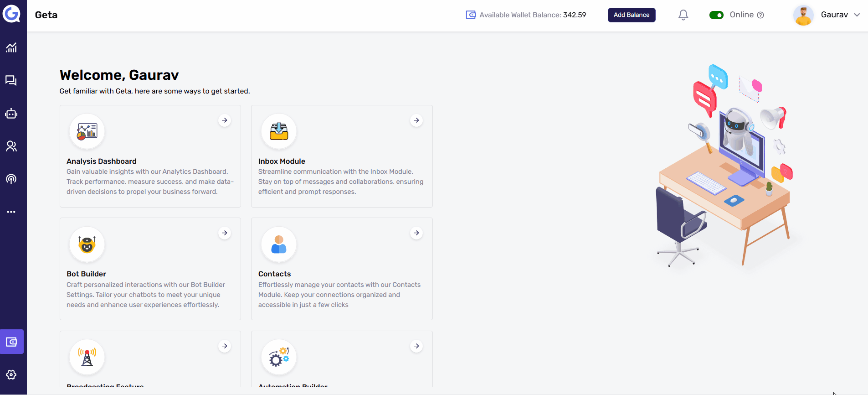868x395 pixels.
Task: Open the Inbox Module card
Action: pos(341,156)
